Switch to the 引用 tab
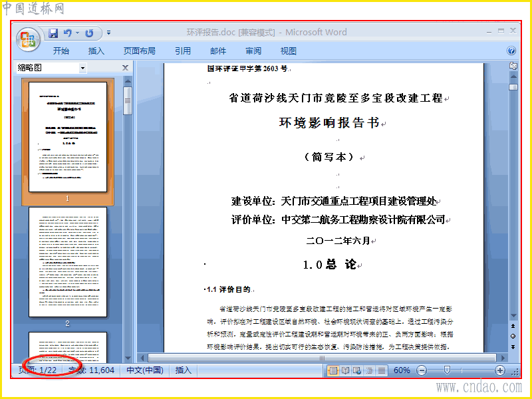 point(183,51)
